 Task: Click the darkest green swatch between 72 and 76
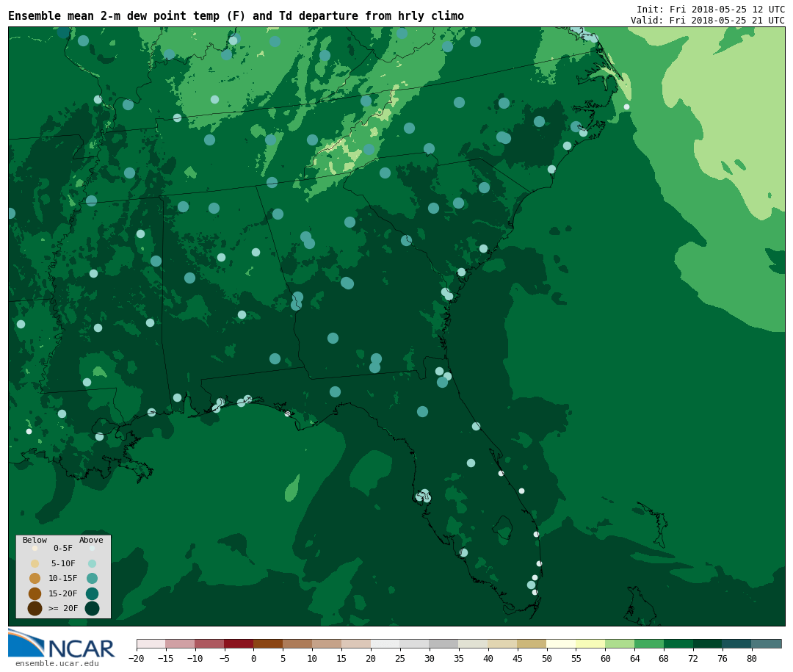tap(708, 644)
